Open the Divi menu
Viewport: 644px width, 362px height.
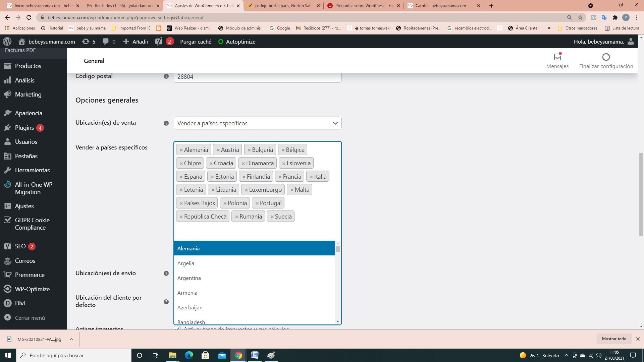tap(20, 303)
